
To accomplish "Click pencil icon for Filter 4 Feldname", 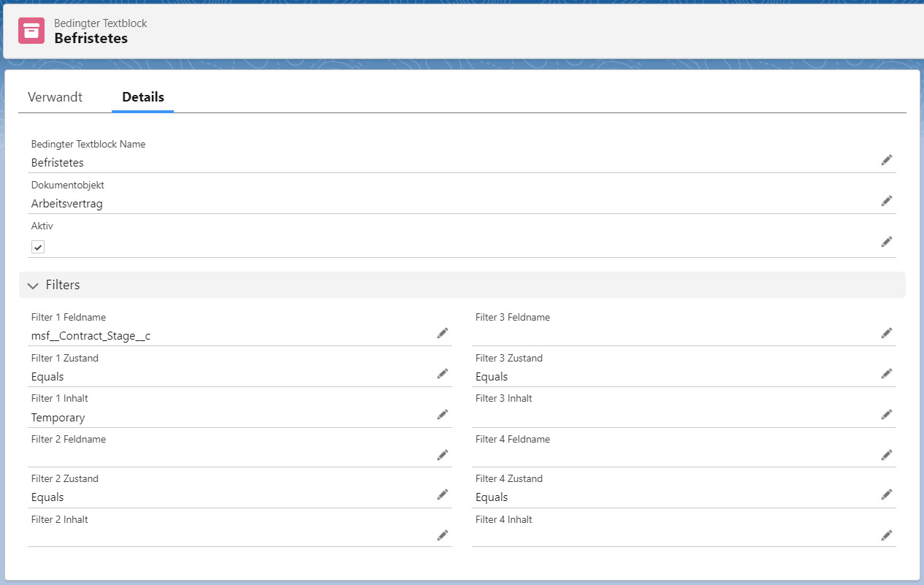I will click(x=886, y=455).
